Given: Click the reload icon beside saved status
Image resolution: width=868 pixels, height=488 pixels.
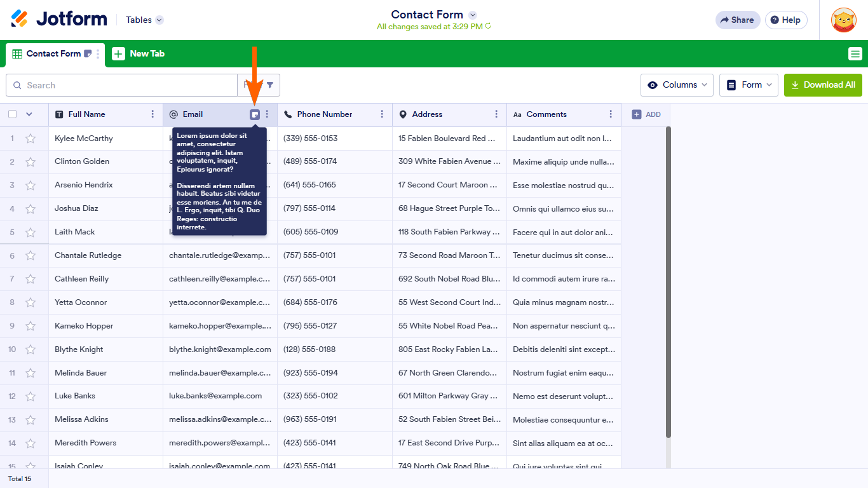Looking at the screenshot, I should pos(488,27).
